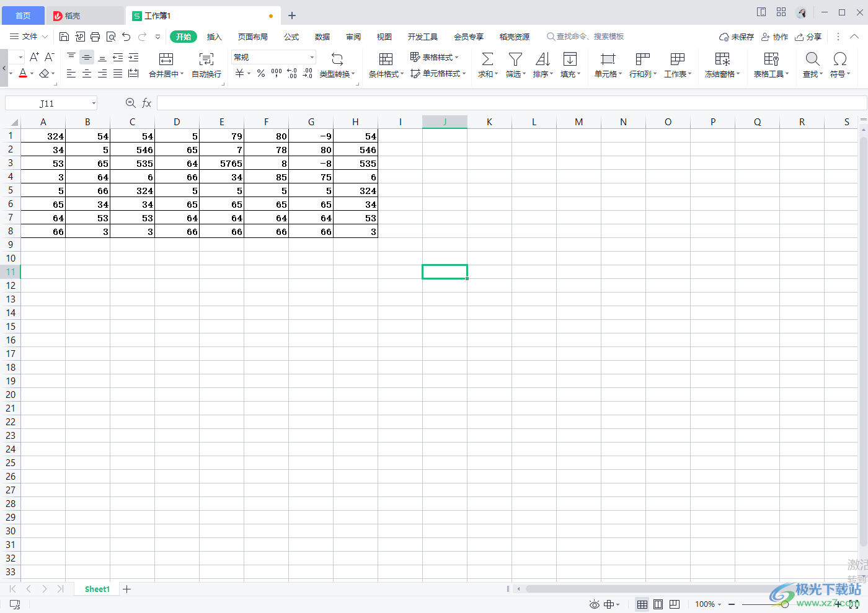Click the Fill (填充) icon
The width and height of the screenshot is (868, 613).
(570, 59)
